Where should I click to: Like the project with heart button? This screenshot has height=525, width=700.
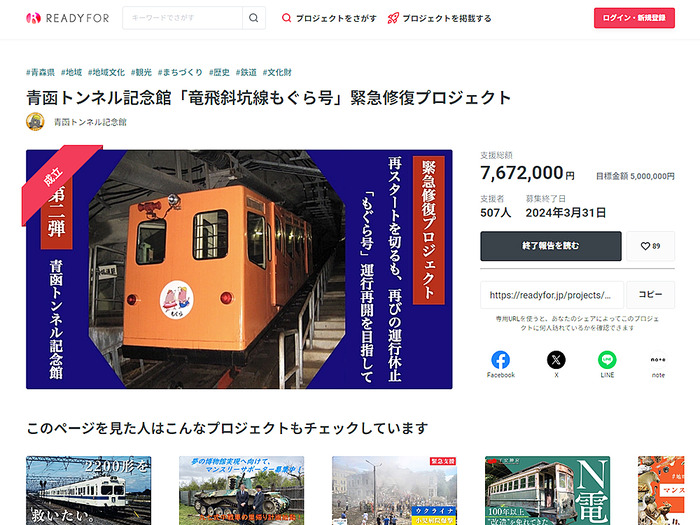[x=650, y=246]
